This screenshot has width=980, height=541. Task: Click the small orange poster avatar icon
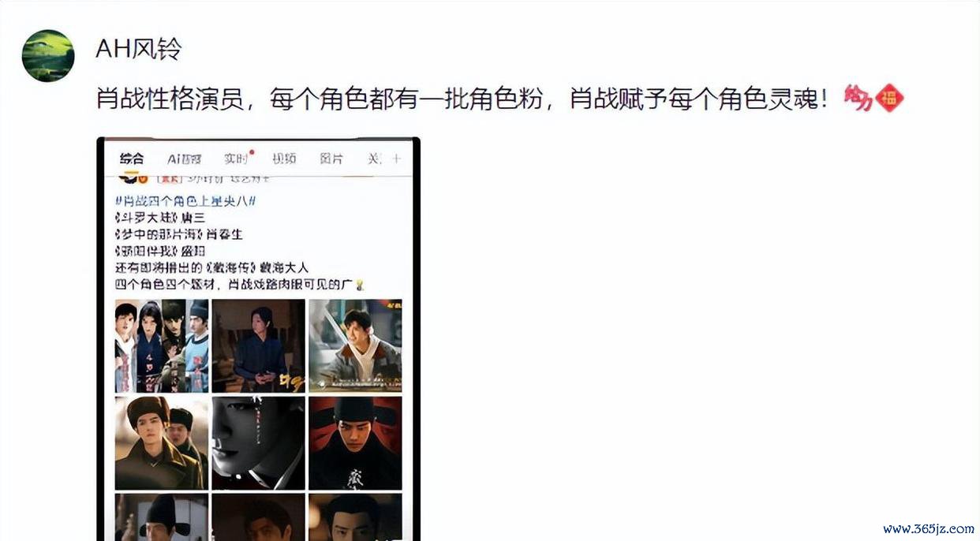point(128,180)
